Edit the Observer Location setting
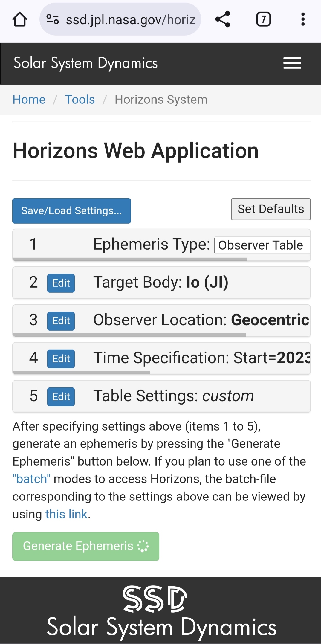The width and height of the screenshot is (321, 644). 61,321
